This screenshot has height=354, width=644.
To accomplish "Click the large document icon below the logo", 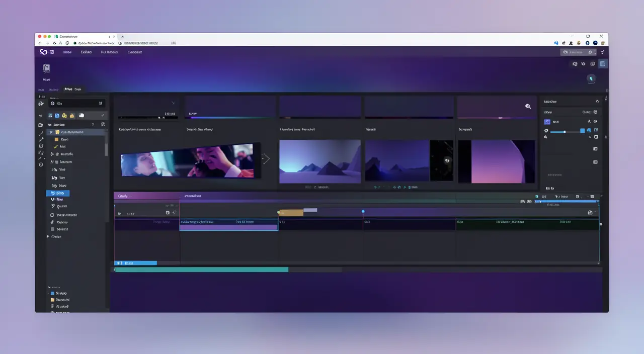I will click(46, 68).
